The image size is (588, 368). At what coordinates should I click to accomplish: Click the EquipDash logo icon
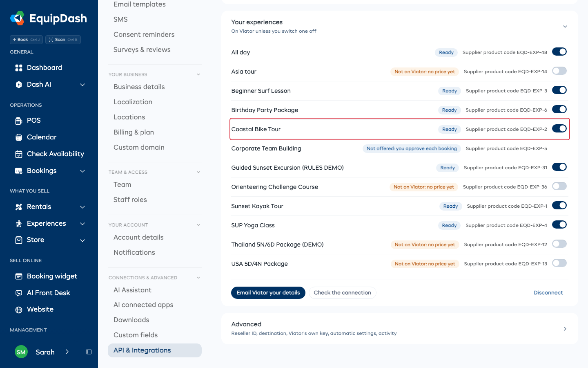point(17,18)
